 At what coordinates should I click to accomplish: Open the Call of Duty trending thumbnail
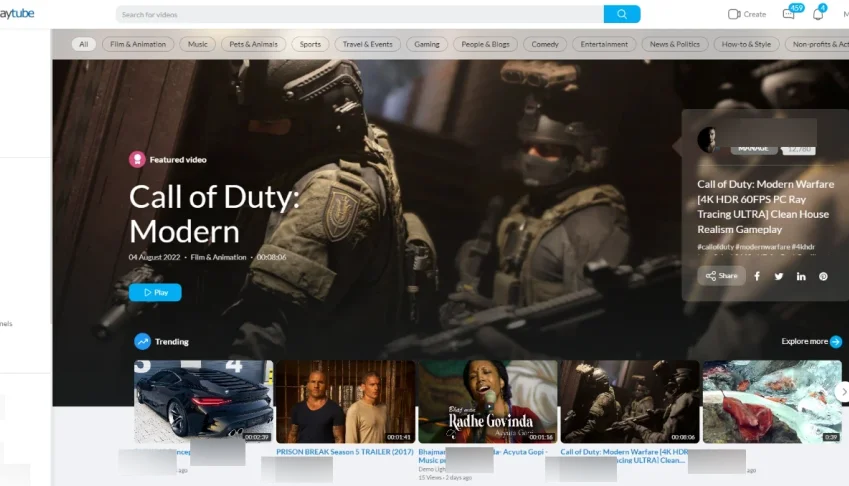click(x=630, y=402)
